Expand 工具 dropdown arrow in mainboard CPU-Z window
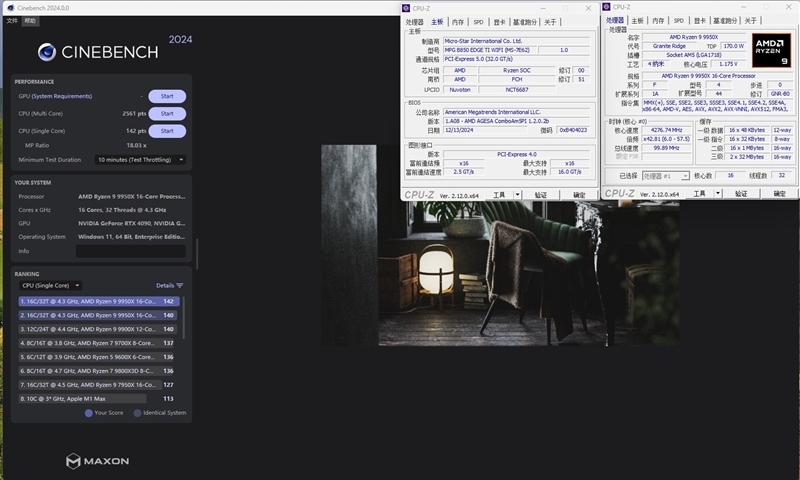This screenshot has width=800, height=480. pyautogui.click(x=517, y=195)
